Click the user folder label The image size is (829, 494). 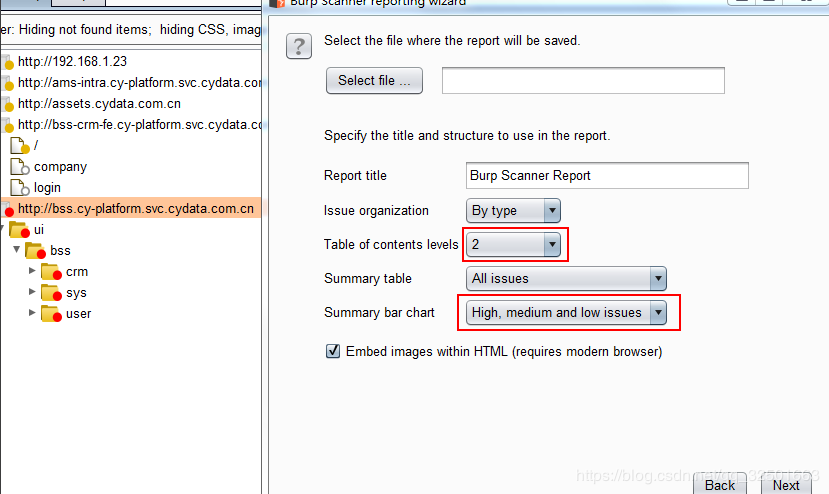tap(79, 314)
